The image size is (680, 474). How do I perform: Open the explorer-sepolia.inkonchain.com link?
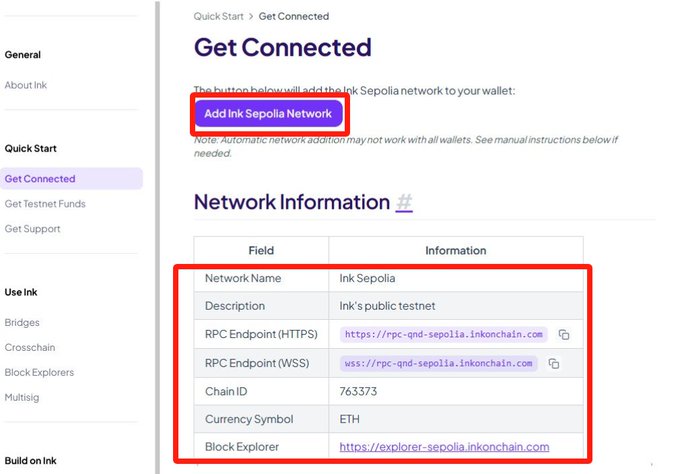444,447
